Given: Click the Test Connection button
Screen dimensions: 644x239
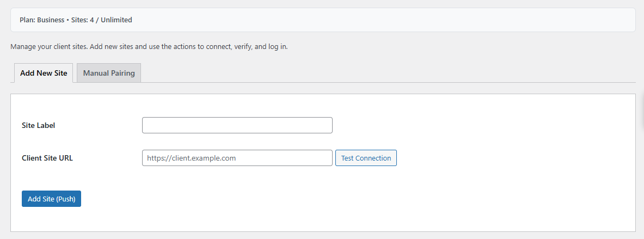Looking at the screenshot, I should (366, 158).
